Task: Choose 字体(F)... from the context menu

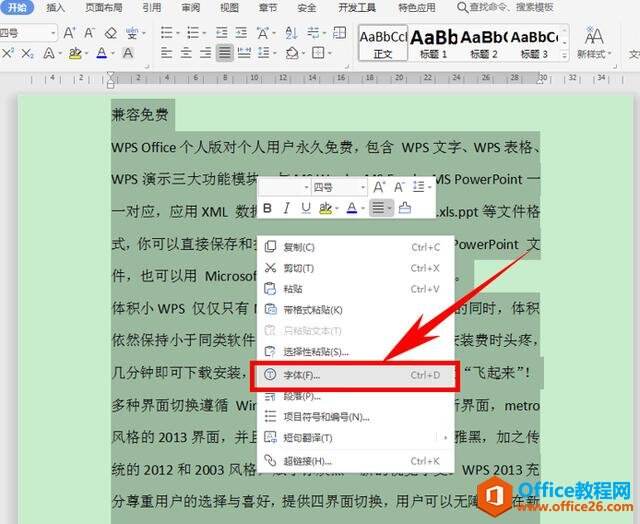Action: 354,375
